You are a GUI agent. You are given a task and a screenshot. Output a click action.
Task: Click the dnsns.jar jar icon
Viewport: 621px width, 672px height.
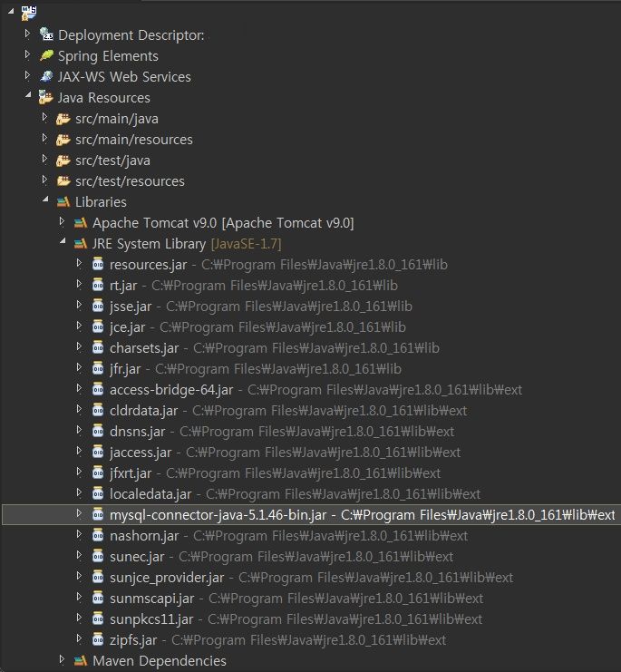pos(98,431)
